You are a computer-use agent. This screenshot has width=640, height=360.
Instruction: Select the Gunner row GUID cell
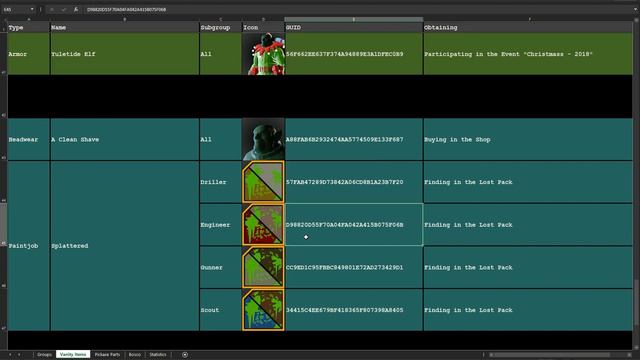(x=354, y=267)
